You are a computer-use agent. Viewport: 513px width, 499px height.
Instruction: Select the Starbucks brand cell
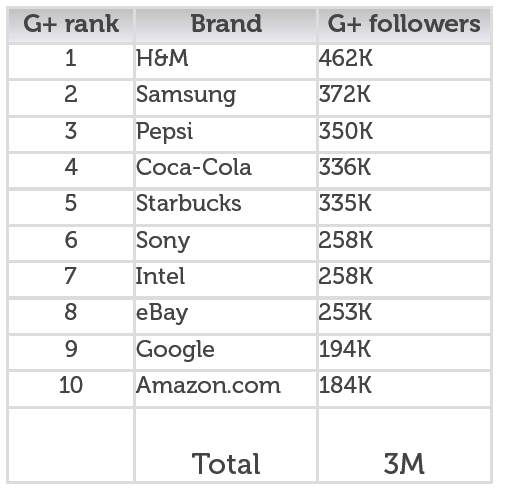pos(226,207)
